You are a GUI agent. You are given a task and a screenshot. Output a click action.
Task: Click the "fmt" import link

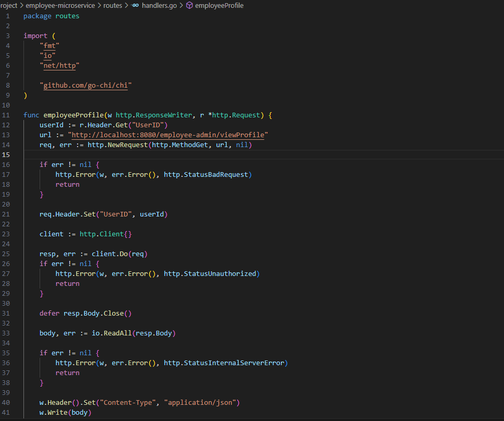click(50, 46)
